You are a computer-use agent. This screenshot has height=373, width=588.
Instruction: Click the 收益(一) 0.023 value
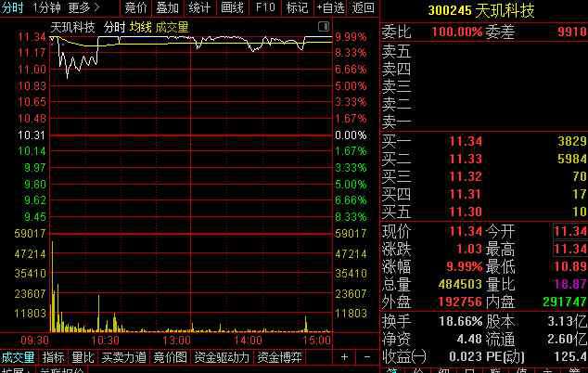pyautogui.click(x=466, y=356)
